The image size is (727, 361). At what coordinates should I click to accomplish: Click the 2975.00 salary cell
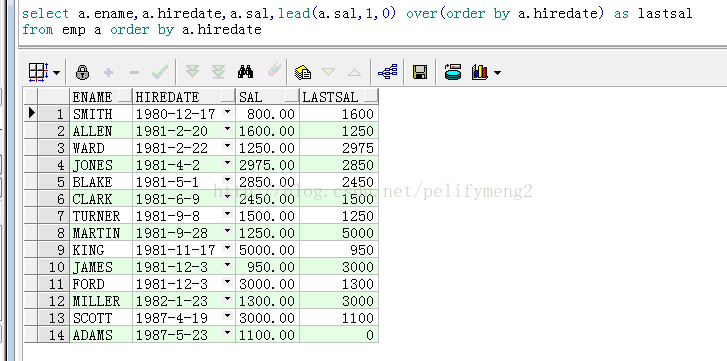click(x=268, y=165)
